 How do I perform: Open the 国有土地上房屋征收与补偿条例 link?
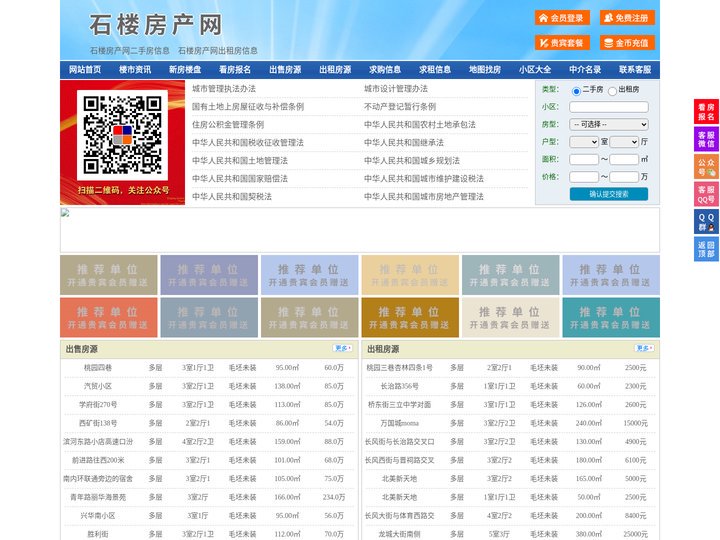tap(248, 107)
